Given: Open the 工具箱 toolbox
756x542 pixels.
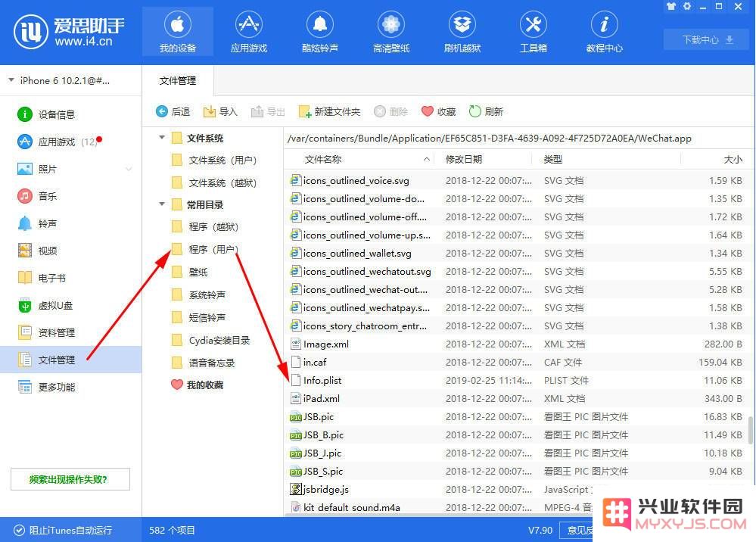Looking at the screenshot, I should coord(534,33).
